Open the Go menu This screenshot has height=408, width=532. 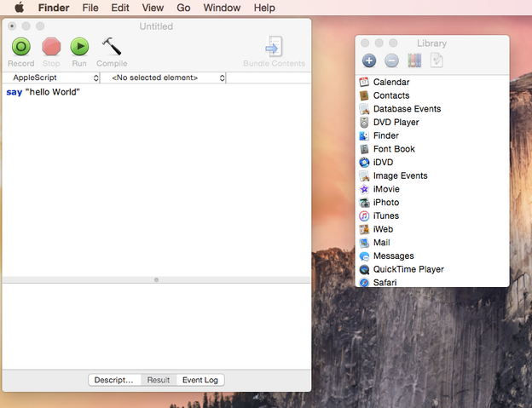coord(183,8)
